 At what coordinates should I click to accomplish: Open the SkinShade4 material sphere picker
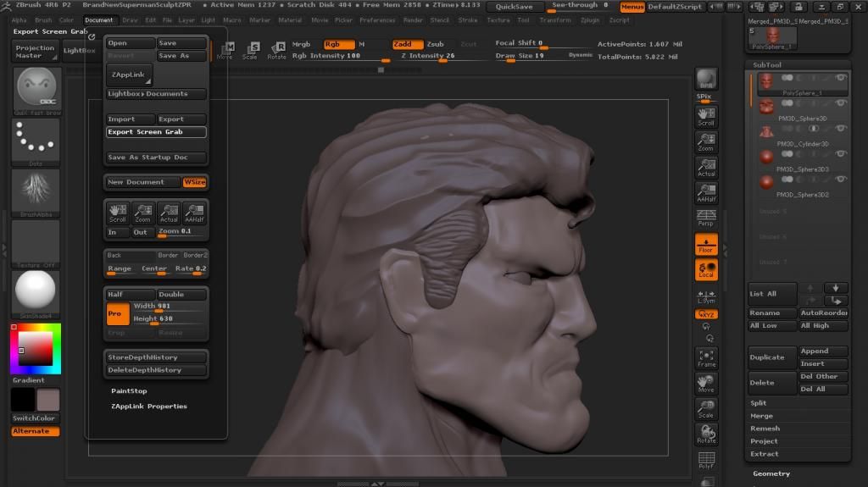click(x=36, y=293)
